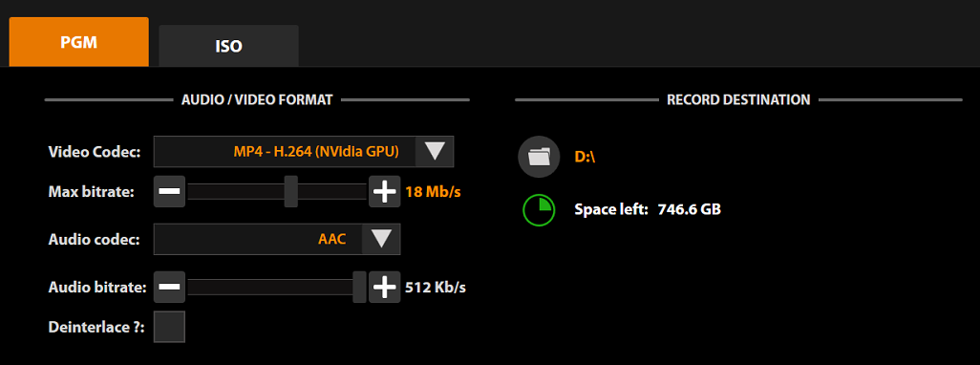Click the 18 Mb/s bitrate value
This screenshot has height=365, width=980.
click(433, 191)
